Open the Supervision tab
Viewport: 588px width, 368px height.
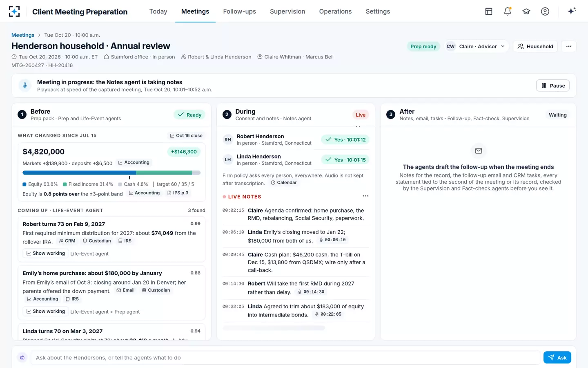(x=287, y=11)
